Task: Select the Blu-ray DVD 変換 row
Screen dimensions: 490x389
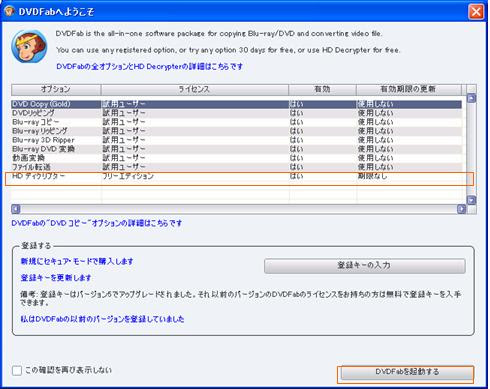Action: [236, 149]
